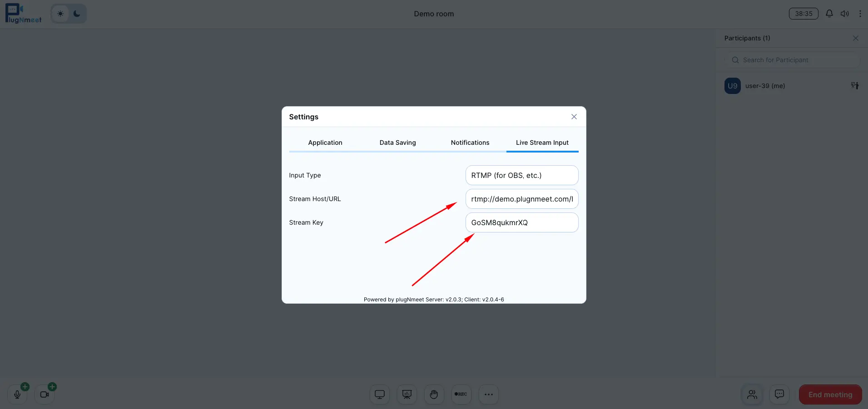Screen dimensions: 868x409
Task: Open the bottom bar three-dots more menu
Action: coord(488,394)
